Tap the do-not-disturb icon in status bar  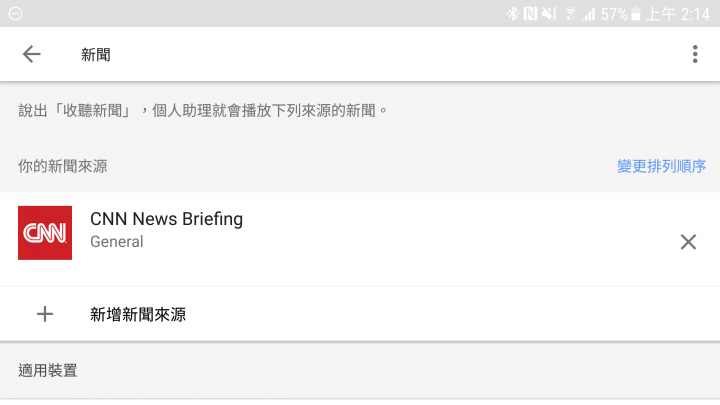15,13
